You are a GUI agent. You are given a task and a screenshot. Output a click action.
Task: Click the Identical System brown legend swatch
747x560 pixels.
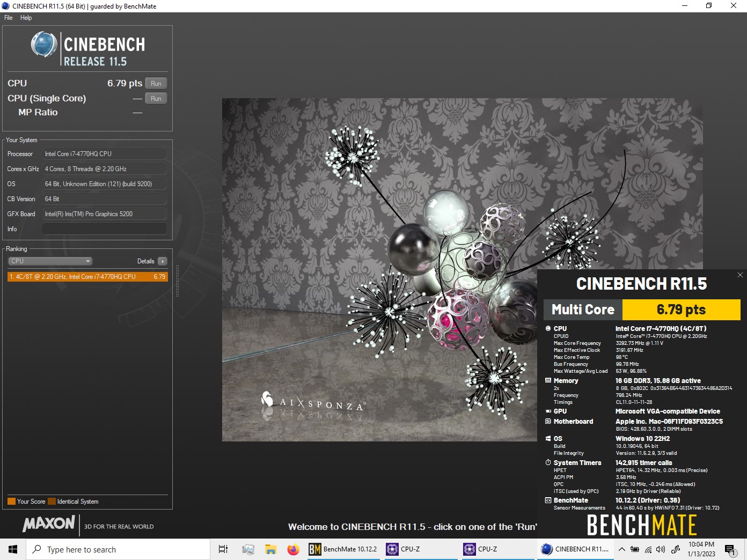point(52,502)
